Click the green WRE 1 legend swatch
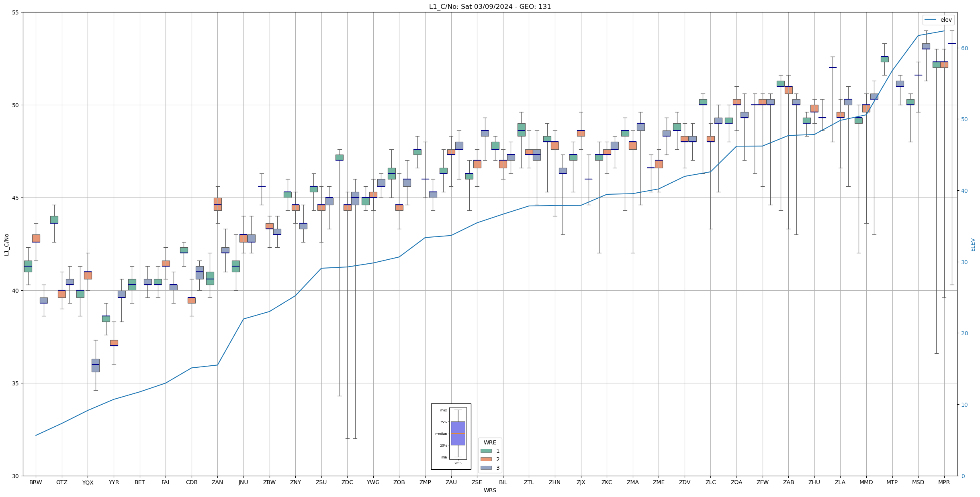 point(486,451)
